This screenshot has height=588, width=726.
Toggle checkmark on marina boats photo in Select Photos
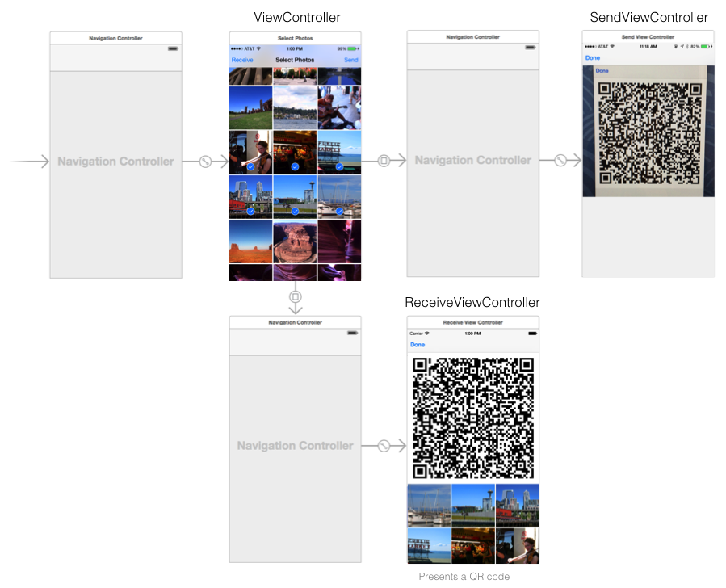(340, 211)
